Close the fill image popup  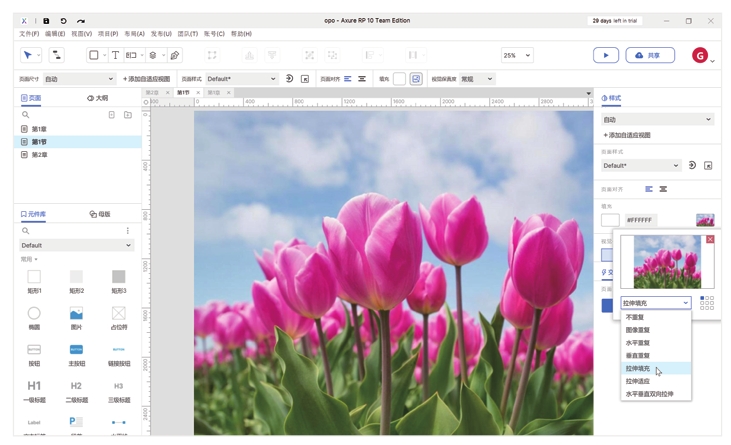click(x=710, y=240)
